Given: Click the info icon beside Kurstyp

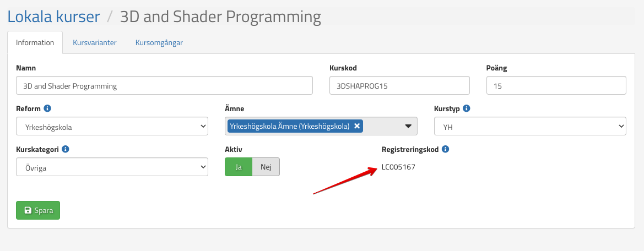Looking at the screenshot, I should pyautogui.click(x=466, y=108).
